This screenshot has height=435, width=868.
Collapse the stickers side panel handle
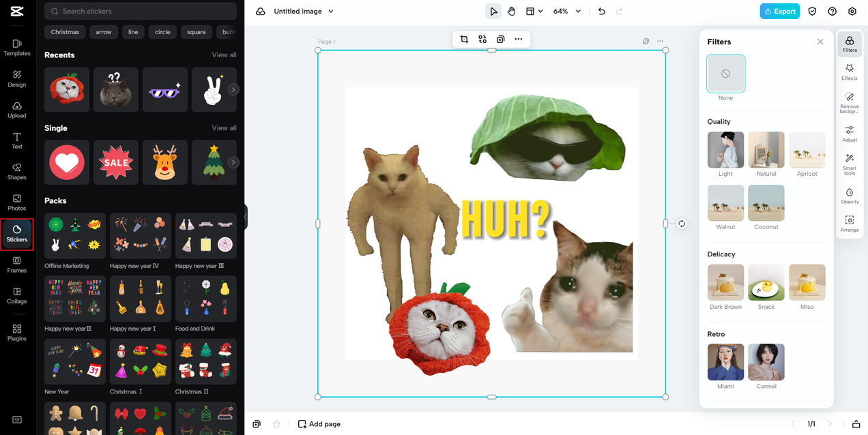(x=246, y=217)
